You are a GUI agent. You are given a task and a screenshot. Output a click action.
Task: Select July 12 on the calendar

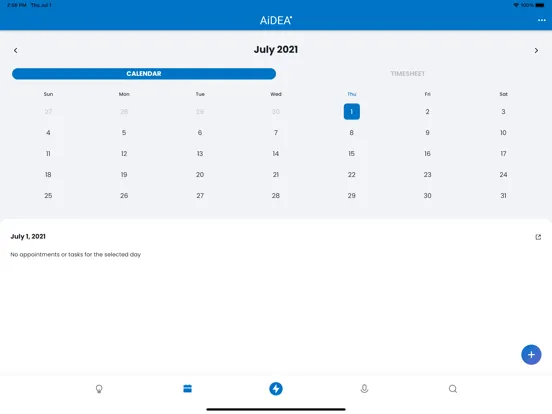[124, 153]
